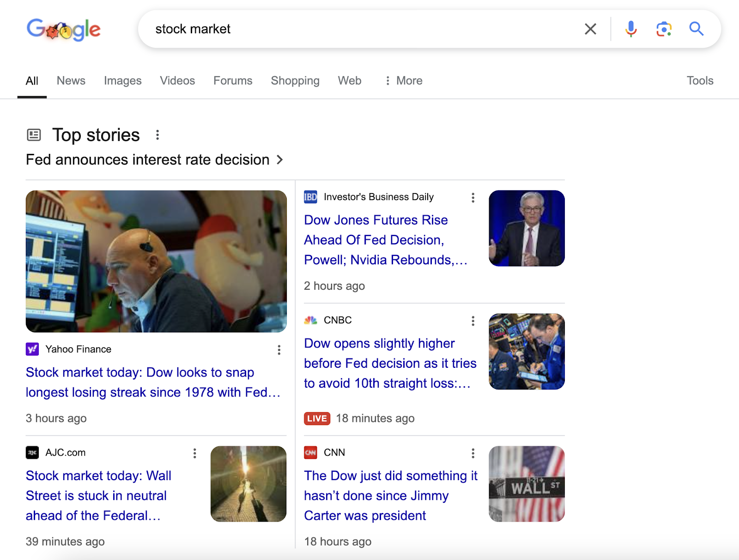Click the 'CNN' source name text

pyautogui.click(x=334, y=452)
